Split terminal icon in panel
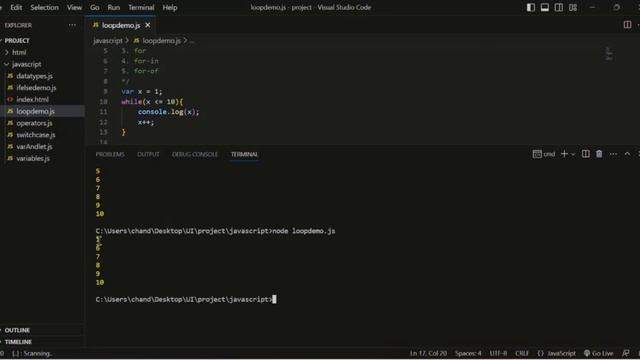This screenshot has width=640, height=360. click(585, 154)
